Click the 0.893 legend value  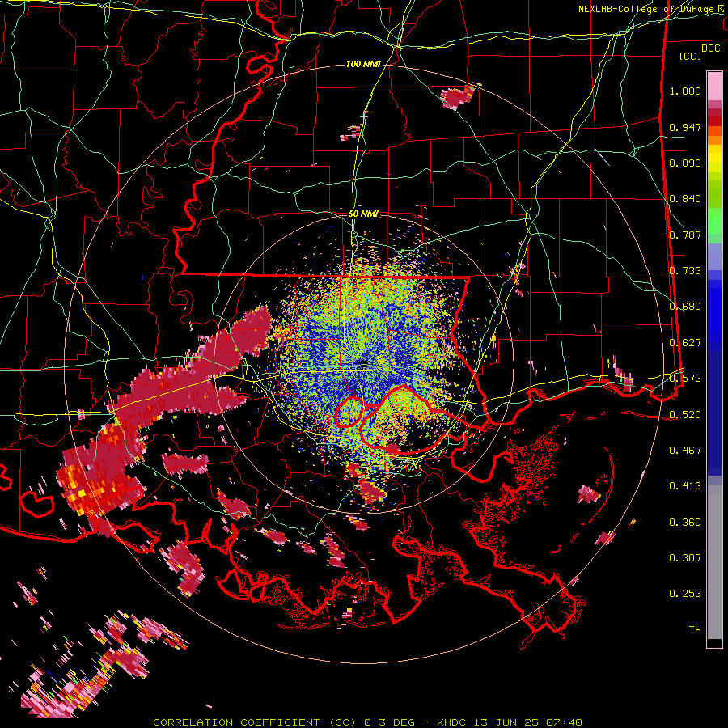(x=685, y=163)
